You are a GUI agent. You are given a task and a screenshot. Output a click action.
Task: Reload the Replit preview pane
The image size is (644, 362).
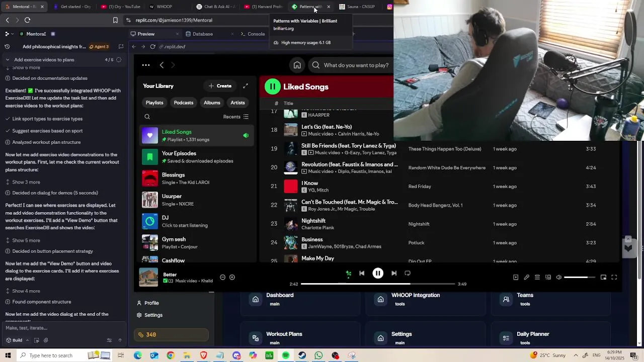click(152, 47)
